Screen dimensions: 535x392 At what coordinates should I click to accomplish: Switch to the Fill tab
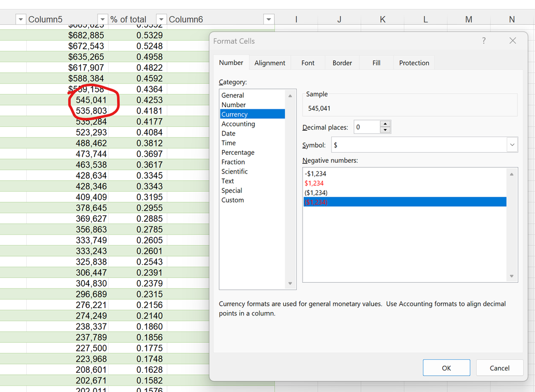point(376,63)
